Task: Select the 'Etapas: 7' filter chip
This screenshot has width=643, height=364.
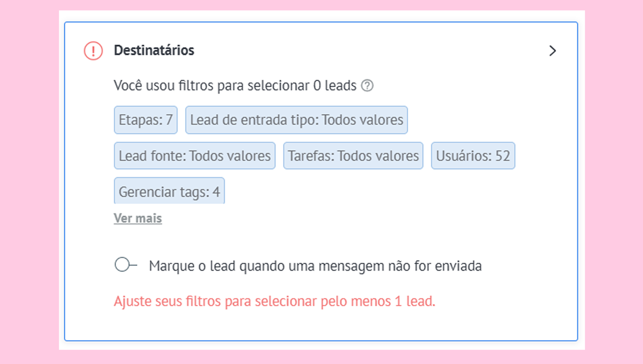Action: tap(146, 120)
